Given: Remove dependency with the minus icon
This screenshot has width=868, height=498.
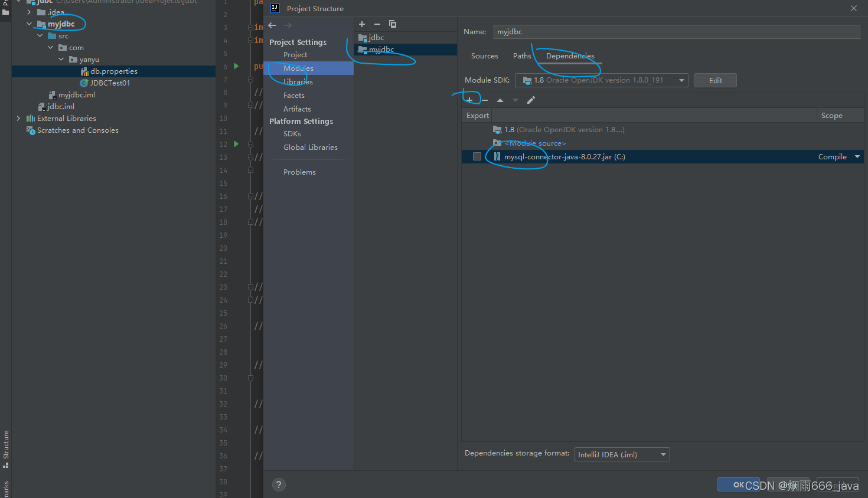Looking at the screenshot, I should (x=485, y=100).
